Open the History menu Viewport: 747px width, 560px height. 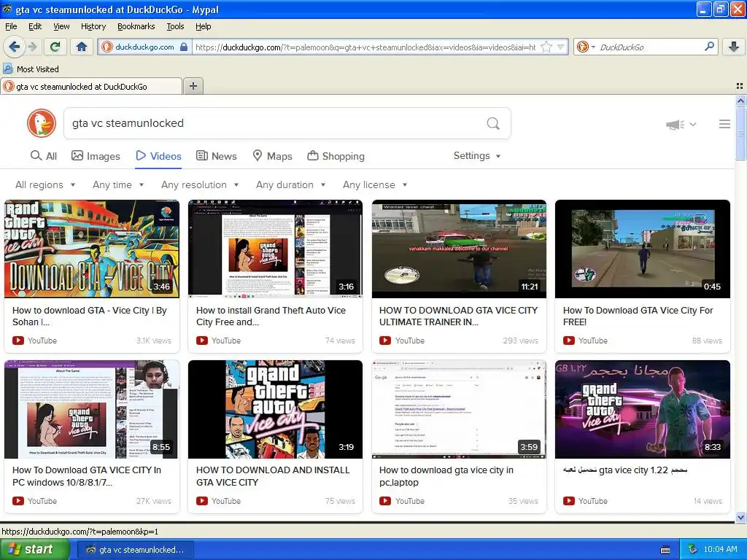[x=93, y=26]
